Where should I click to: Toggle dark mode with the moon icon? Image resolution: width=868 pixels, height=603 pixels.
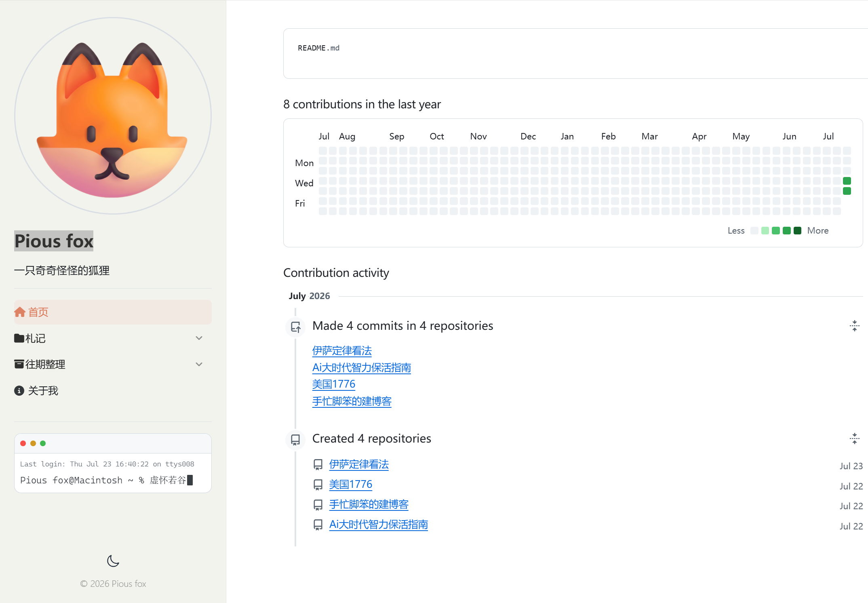[x=113, y=561]
